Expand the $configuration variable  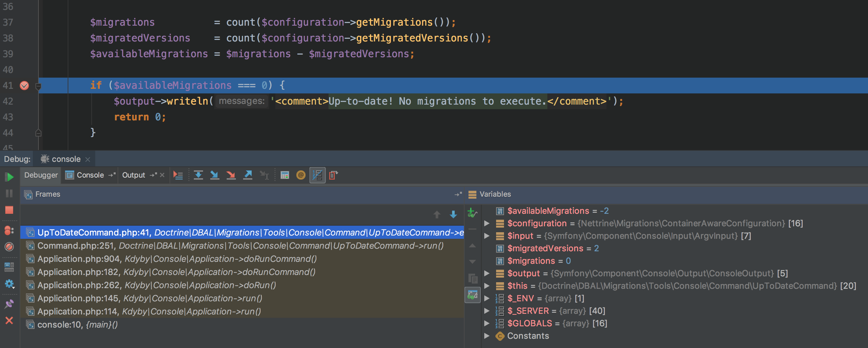[x=487, y=223]
